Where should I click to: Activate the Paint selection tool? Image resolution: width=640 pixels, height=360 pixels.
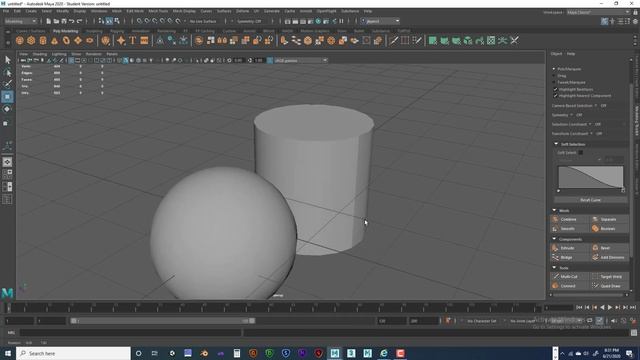click(x=7, y=84)
